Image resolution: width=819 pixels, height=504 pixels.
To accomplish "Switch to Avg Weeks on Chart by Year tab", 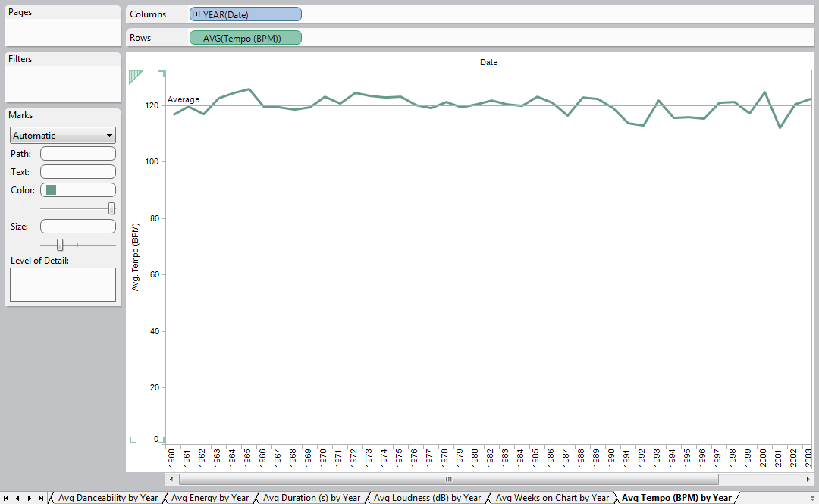I will (x=551, y=498).
